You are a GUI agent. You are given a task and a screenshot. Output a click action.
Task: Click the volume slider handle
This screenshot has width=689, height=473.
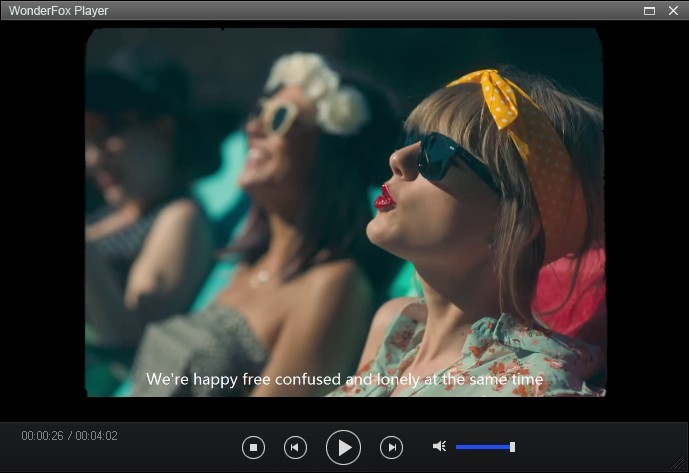(512, 447)
